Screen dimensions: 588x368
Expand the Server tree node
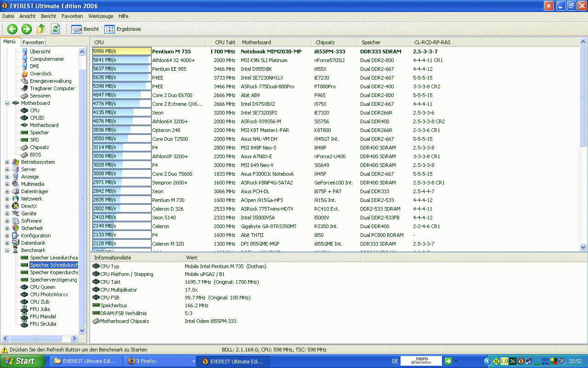tap(7, 169)
